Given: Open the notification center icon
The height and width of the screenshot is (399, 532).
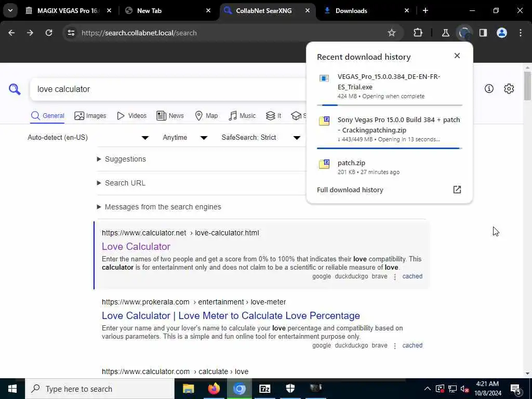Looking at the screenshot, I should [x=516, y=389].
